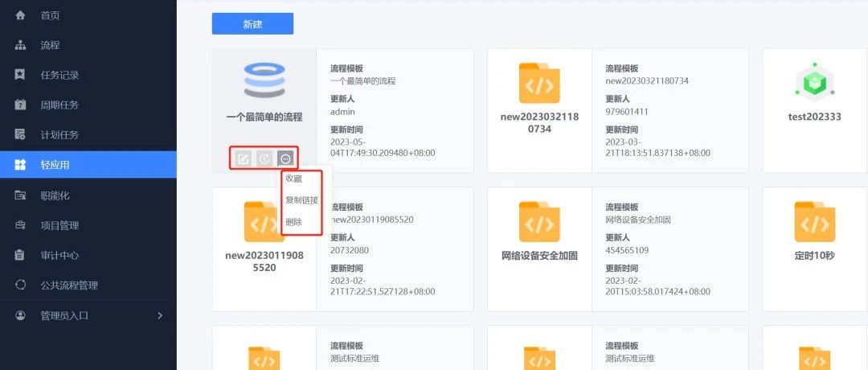Click the history clock icon on 一个最简单的流程 card

click(264, 159)
